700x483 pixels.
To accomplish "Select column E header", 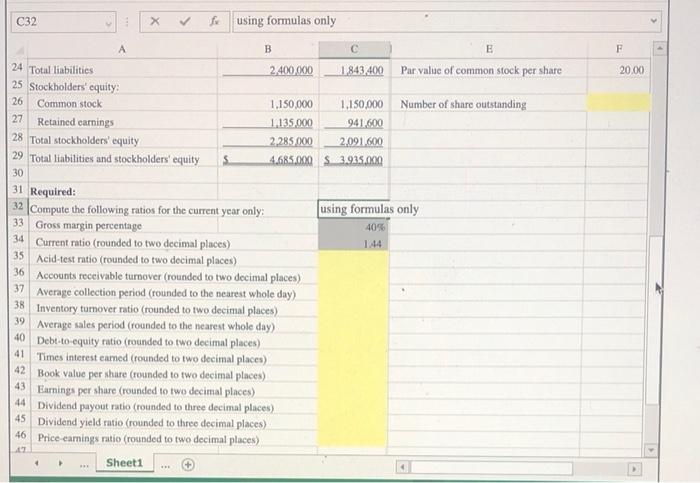I will [x=489, y=49].
